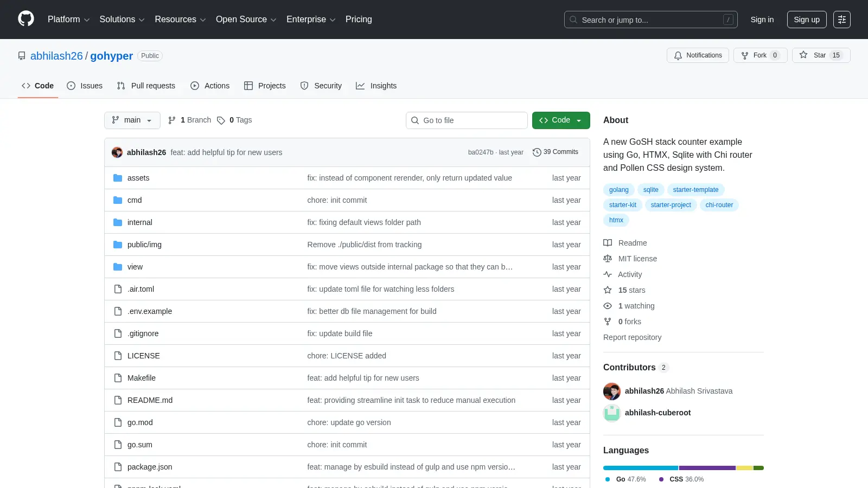Viewport: 868px width, 488px height.
Task: Open the gohyper repository name link
Action: coord(111,56)
